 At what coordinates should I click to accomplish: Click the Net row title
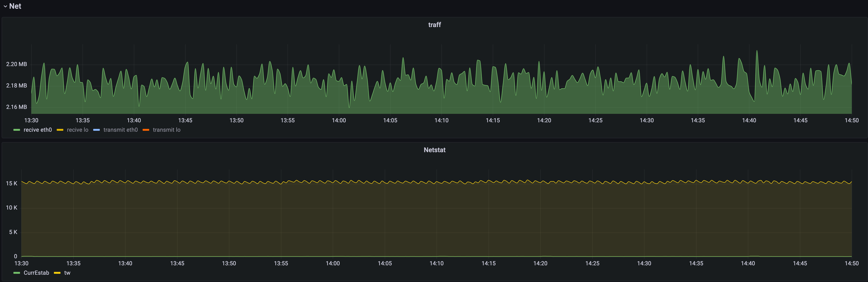click(15, 6)
